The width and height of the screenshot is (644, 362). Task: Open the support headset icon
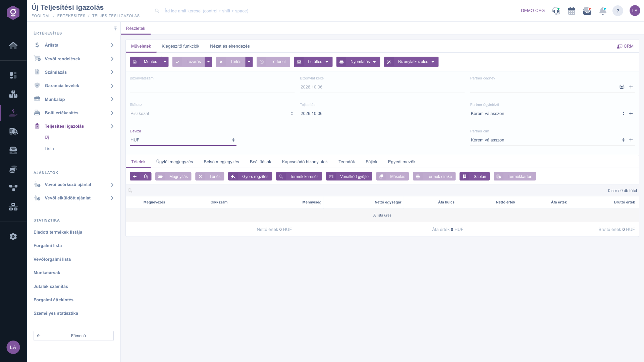[x=556, y=11]
